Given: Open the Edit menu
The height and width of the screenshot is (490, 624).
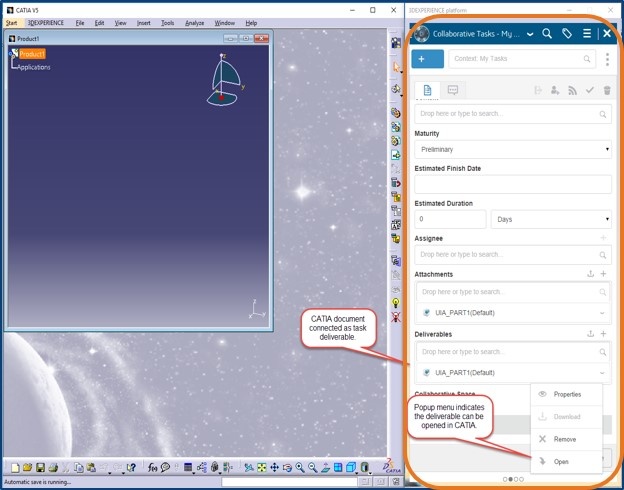Looking at the screenshot, I should (99, 23).
